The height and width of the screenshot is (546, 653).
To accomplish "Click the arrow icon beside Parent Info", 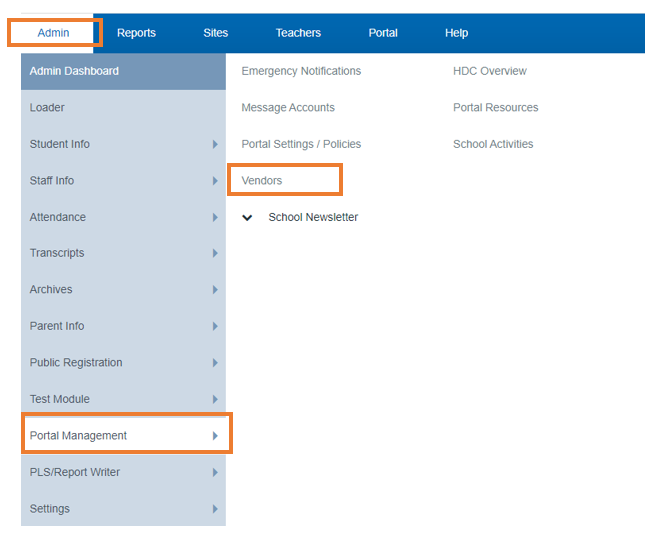I will (215, 326).
